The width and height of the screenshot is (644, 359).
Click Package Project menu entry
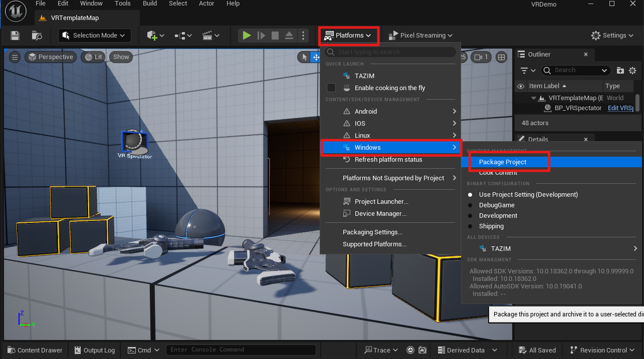pyautogui.click(x=503, y=162)
